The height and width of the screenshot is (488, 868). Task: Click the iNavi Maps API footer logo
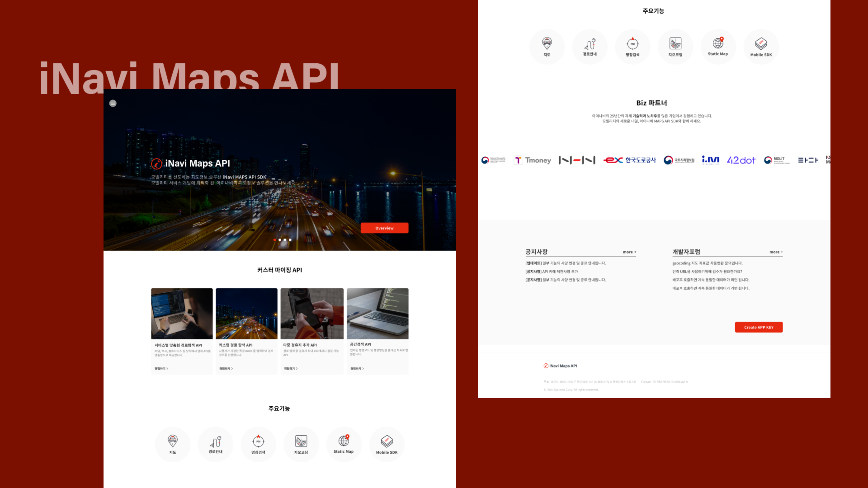pyautogui.click(x=560, y=366)
